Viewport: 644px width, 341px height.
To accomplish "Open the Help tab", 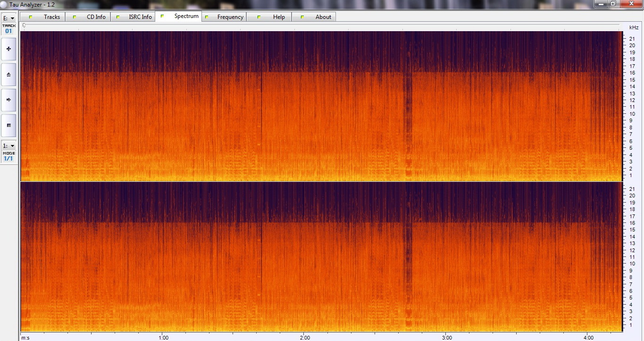I will pos(269,17).
